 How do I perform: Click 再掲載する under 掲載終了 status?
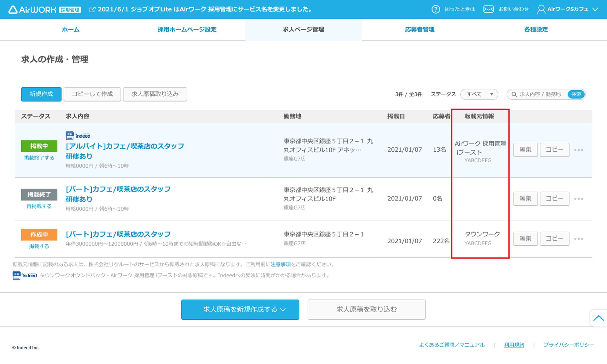[x=39, y=206]
